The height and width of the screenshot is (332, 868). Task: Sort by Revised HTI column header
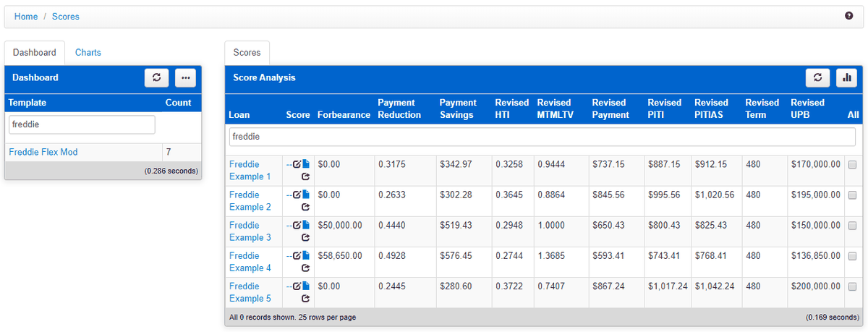coord(512,109)
